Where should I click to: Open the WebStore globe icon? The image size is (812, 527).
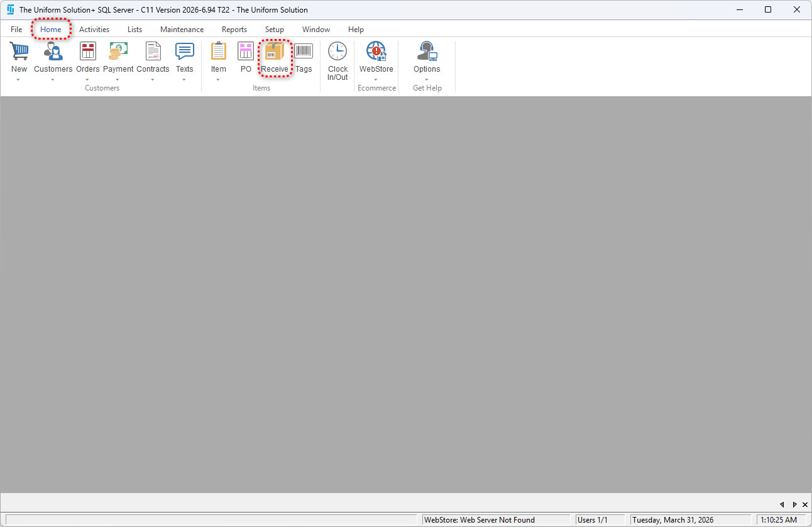click(x=376, y=52)
